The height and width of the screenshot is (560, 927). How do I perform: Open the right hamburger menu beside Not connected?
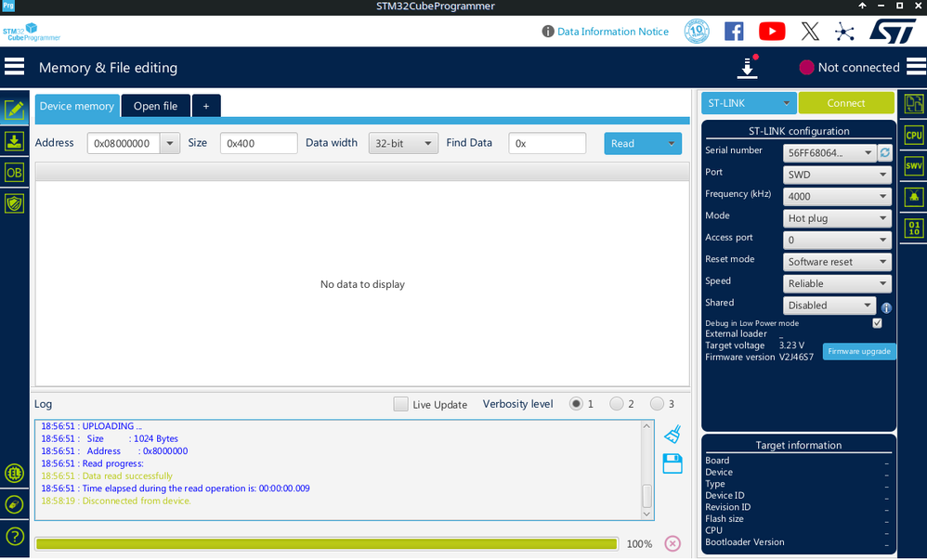917,67
